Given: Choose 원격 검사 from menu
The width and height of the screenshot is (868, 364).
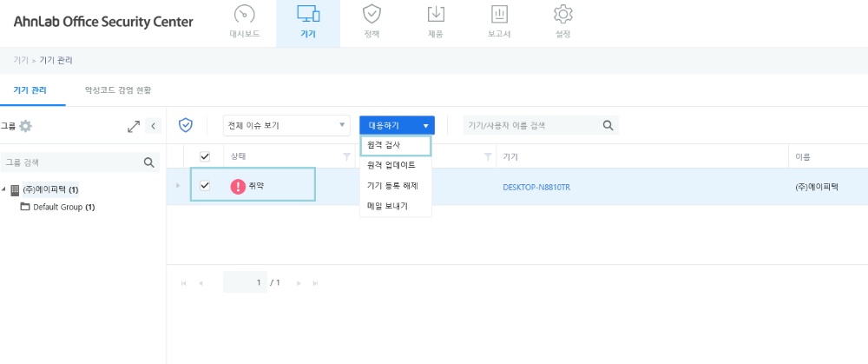Looking at the screenshot, I should pyautogui.click(x=395, y=145).
